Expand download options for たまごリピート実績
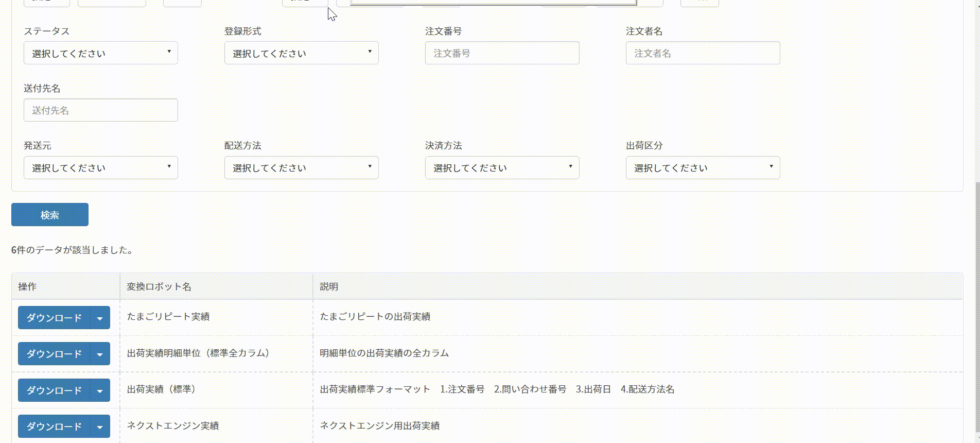The height and width of the screenshot is (443, 980). tap(100, 318)
